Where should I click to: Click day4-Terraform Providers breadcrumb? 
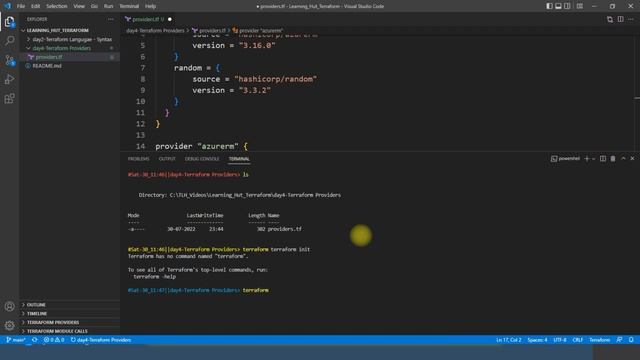155,31
